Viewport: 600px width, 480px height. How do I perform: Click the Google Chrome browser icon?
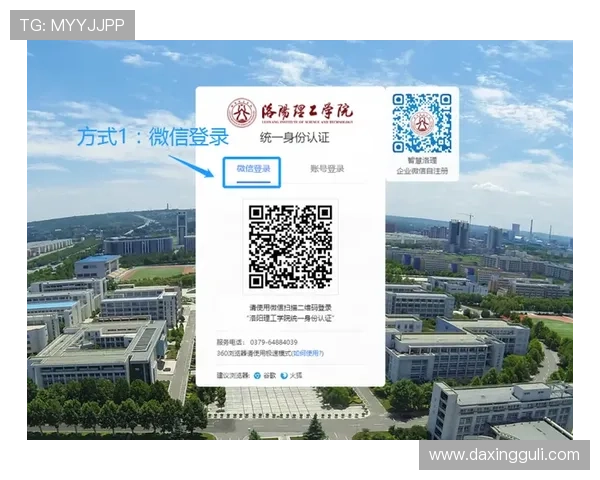[258, 376]
